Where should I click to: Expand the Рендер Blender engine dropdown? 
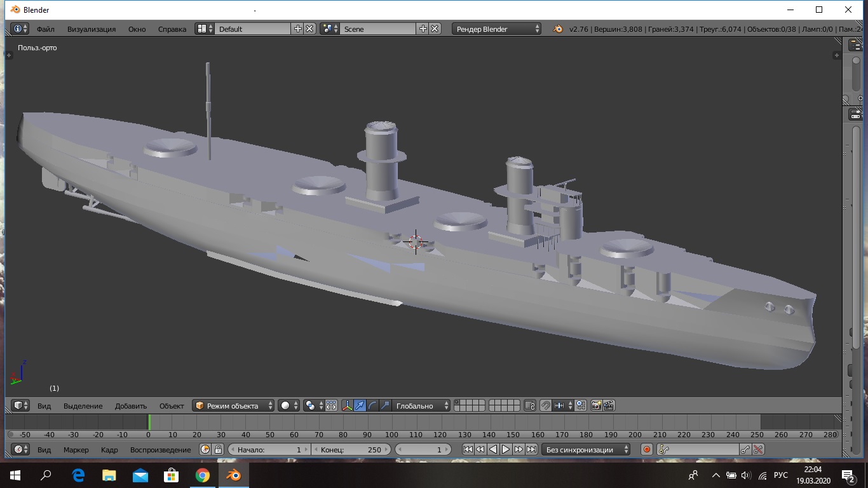click(497, 29)
